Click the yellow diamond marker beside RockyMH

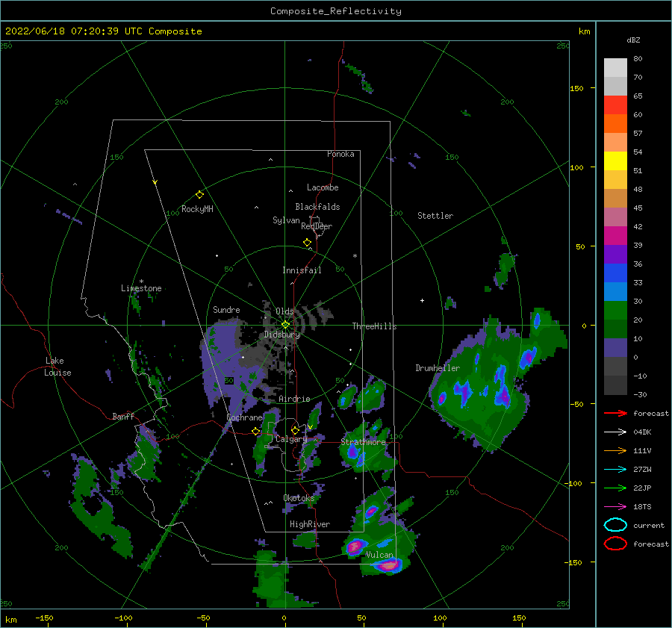[x=199, y=195]
